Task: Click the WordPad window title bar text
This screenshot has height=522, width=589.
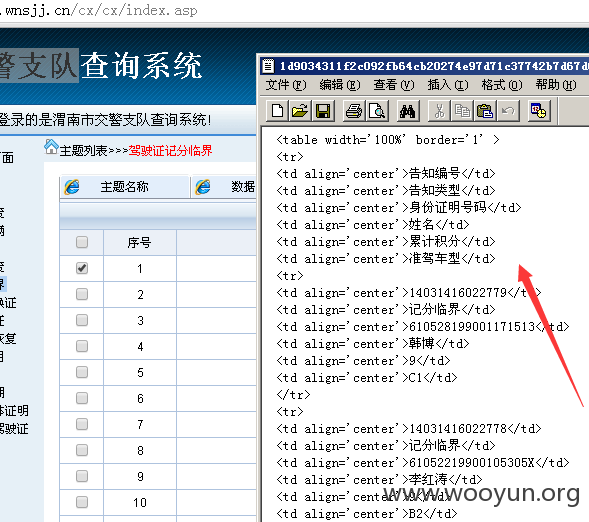Action: 434,66
